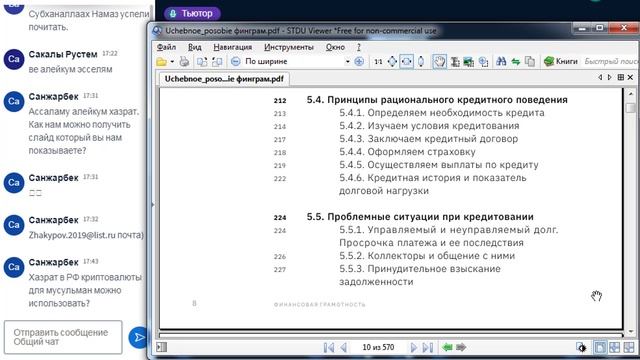The image size is (640, 360).
Task: Zoom in with the plus icon
Action: tap(359, 62)
